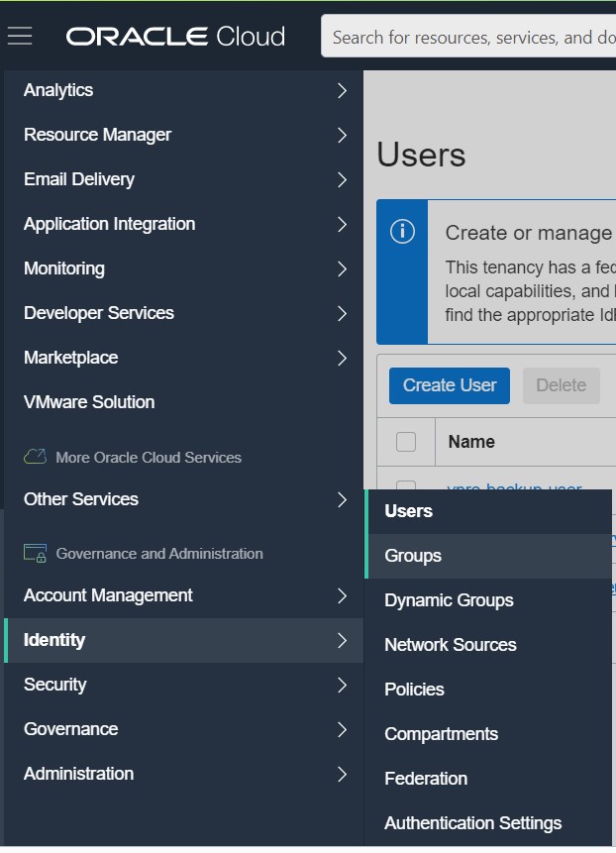
Task: Click the info icon in the banner
Action: [x=402, y=232]
